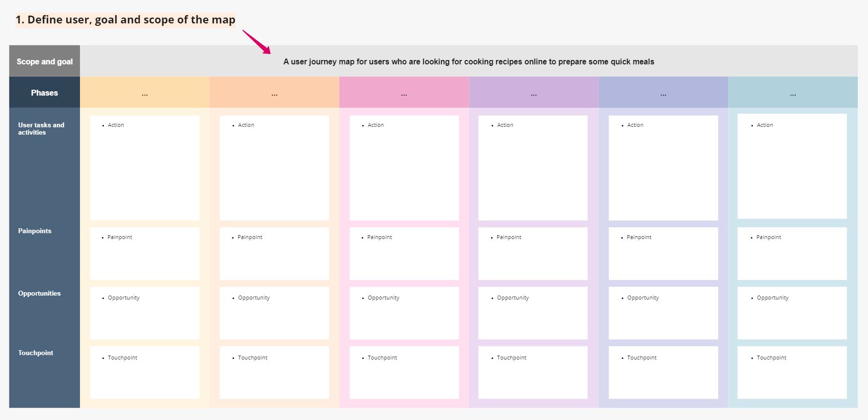This screenshot has width=868, height=420.
Task: Click the 'Opportunity' card in fifth column
Action: 663,313
